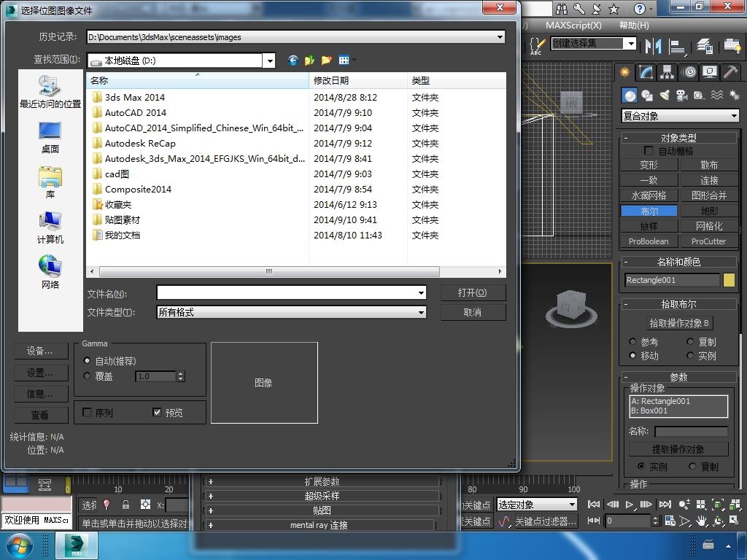Open the 复合对象 category dropdown
This screenshot has height=560, width=747.
(x=734, y=116)
